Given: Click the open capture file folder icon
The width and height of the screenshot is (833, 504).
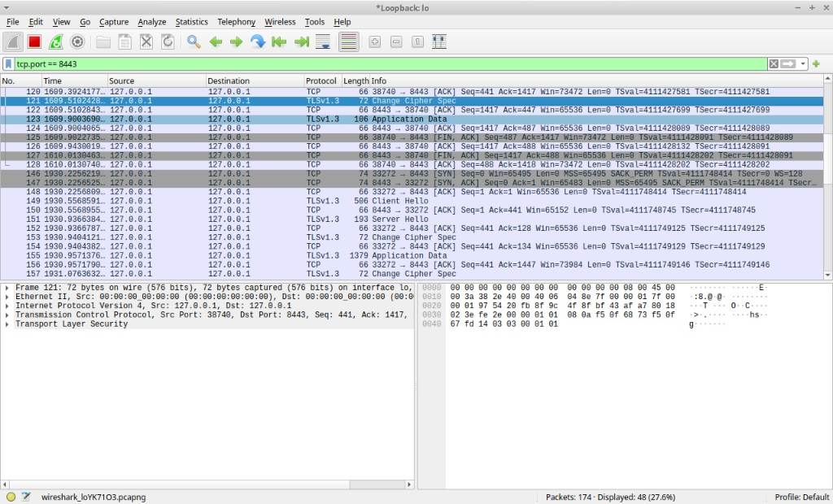Looking at the screenshot, I should [x=103, y=42].
